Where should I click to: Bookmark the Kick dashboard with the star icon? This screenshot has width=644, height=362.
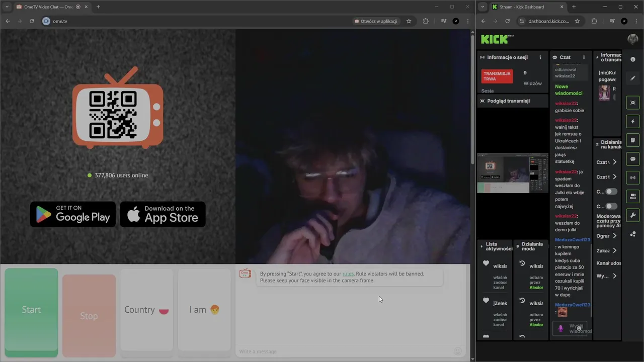point(577,21)
